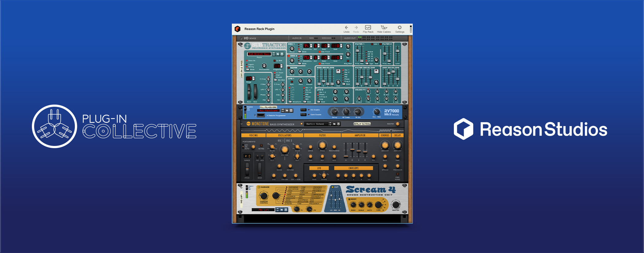Click Subtractor patch name display
This screenshot has height=253, width=644.
coord(259,54)
